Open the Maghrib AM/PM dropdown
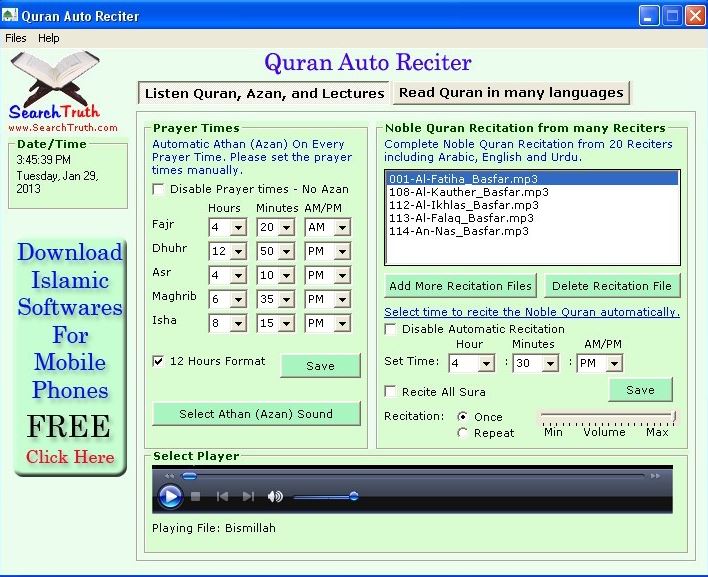The width and height of the screenshot is (708, 577). click(x=342, y=299)
